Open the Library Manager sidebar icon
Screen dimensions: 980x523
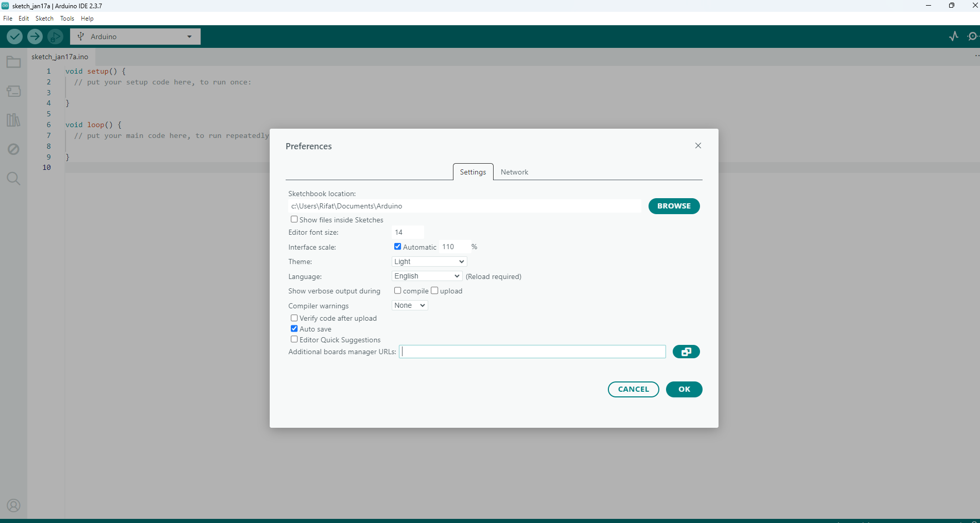pyautogui.click(x=13, y=120)
